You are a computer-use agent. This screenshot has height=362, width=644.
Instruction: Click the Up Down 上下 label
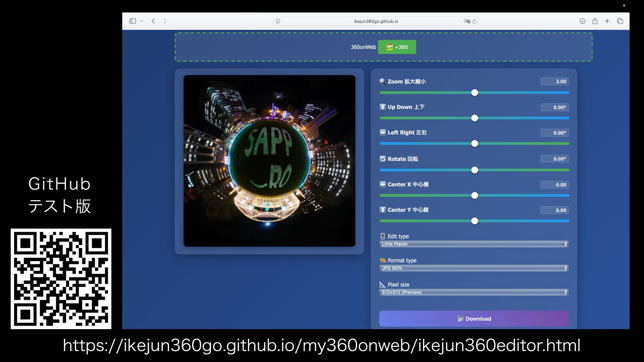[x=406, y=107]
